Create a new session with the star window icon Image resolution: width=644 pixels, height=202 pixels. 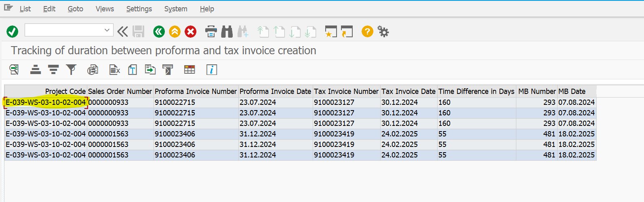[x=331, y=32]
